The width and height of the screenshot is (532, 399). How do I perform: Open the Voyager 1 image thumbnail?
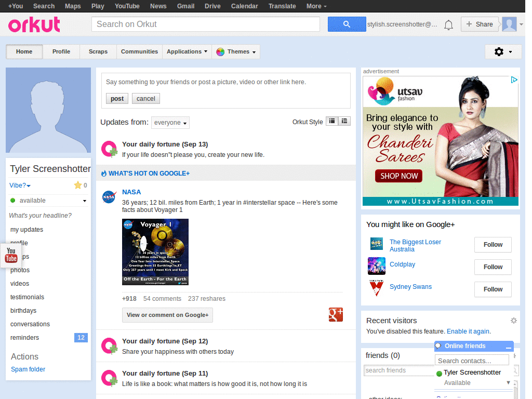tap(155, 252)
